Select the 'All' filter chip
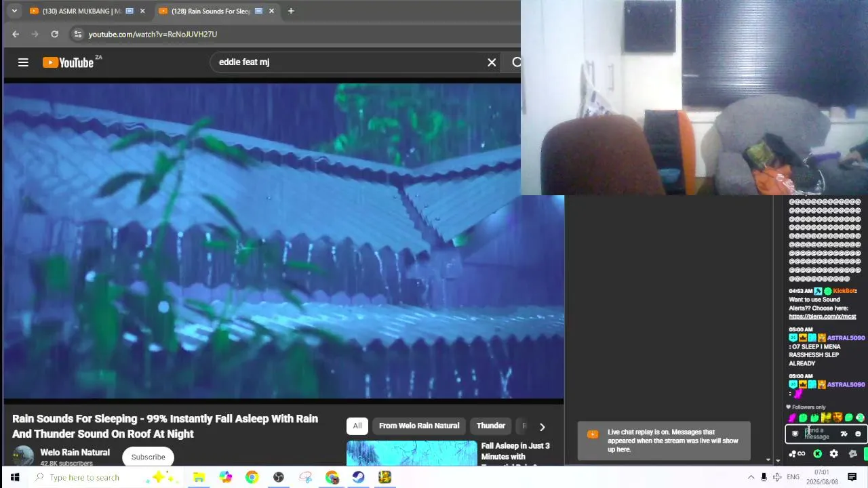The image size is (868, 488). click(357, 426)
